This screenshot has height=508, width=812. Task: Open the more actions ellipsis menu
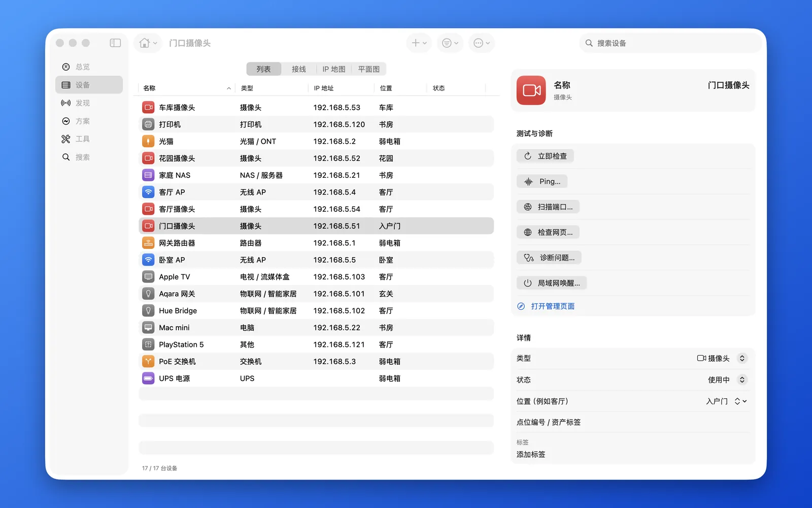pos(482,43)
